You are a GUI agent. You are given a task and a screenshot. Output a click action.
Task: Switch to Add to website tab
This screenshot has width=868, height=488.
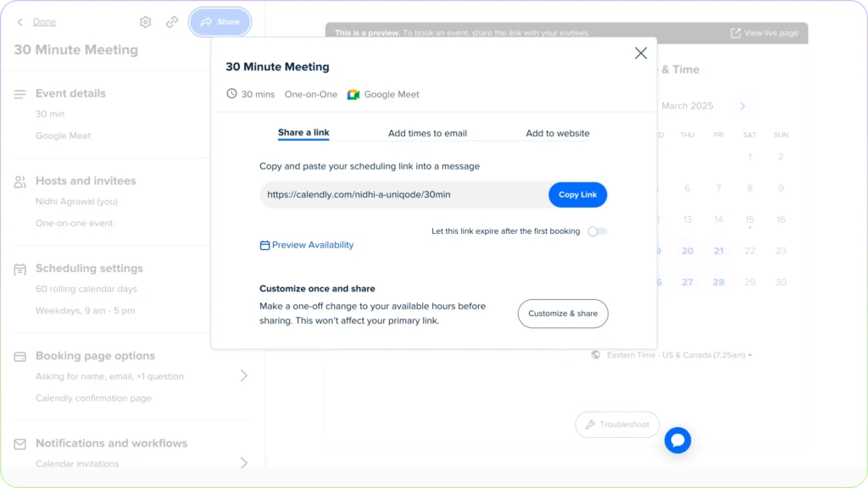pyautogui.click(x=557, y=133)
